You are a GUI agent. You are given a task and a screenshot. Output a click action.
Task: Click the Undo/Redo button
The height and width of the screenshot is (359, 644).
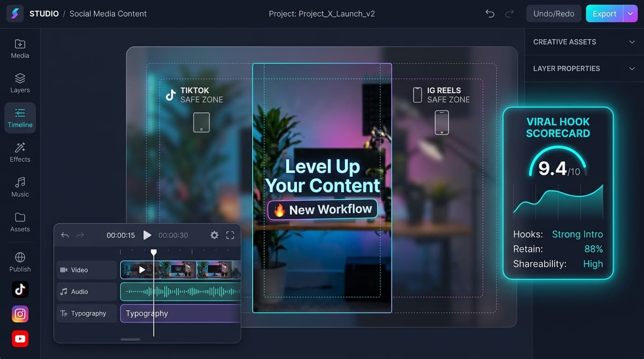point(554,14)
